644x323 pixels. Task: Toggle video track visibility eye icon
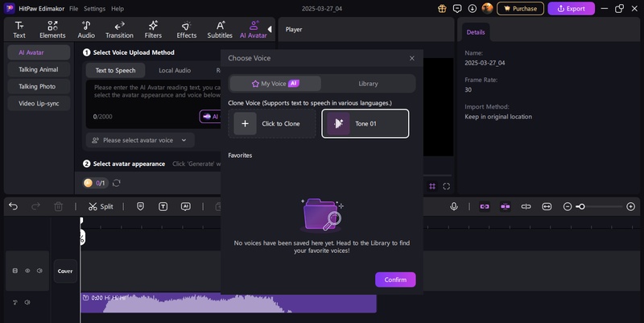pyautogui.click(x=27, y=271)
